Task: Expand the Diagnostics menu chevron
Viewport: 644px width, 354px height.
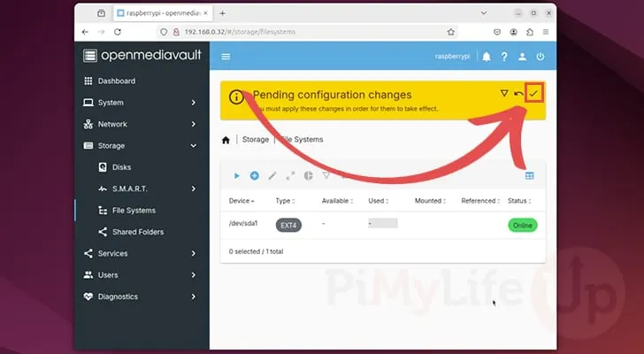Action: pos(194,296)
